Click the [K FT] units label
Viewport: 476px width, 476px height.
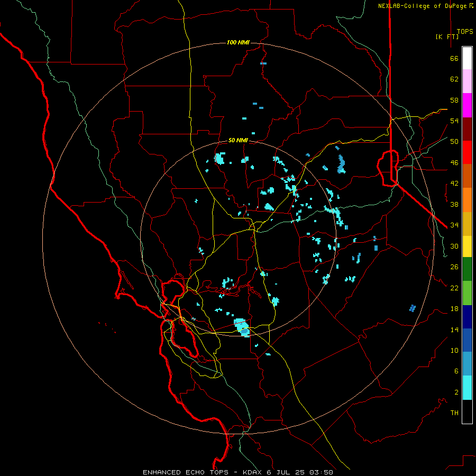tap(447, 36)
